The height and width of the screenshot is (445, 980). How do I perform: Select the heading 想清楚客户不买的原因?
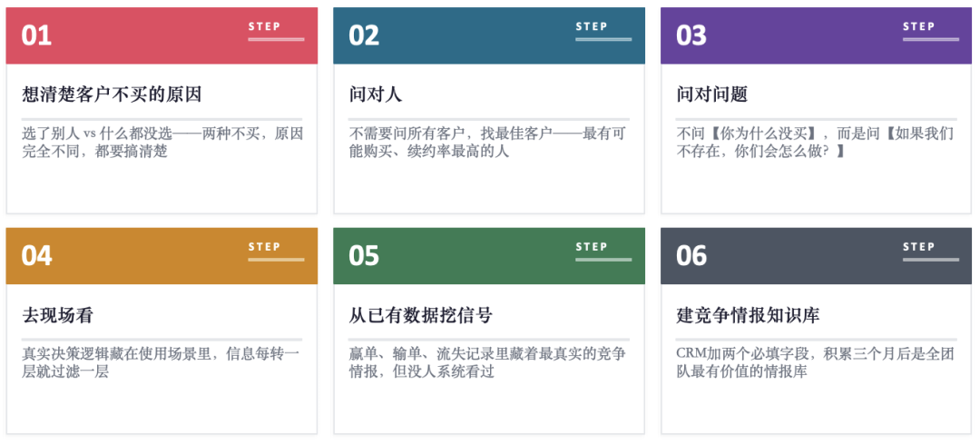[x=112, y=94]
